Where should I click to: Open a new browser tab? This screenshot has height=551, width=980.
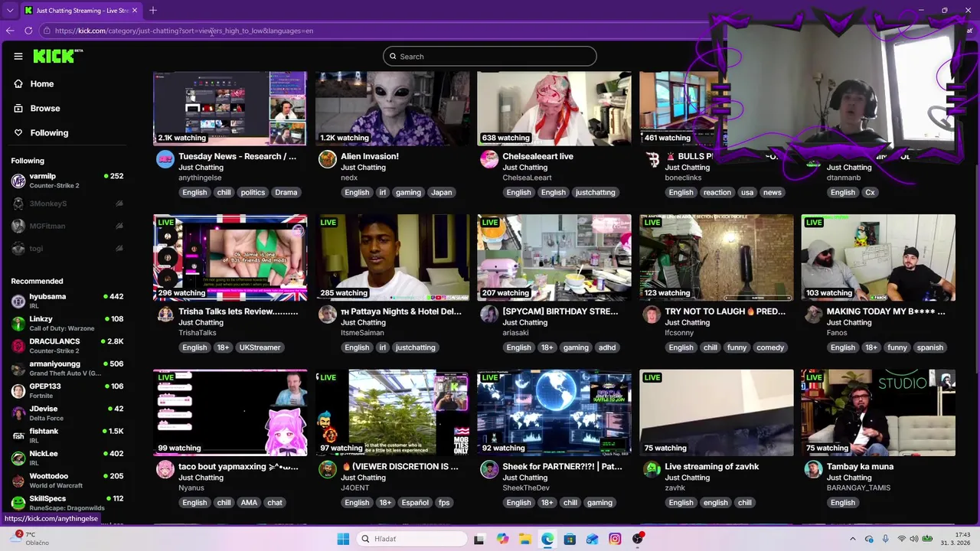click(x=152, y=10)
